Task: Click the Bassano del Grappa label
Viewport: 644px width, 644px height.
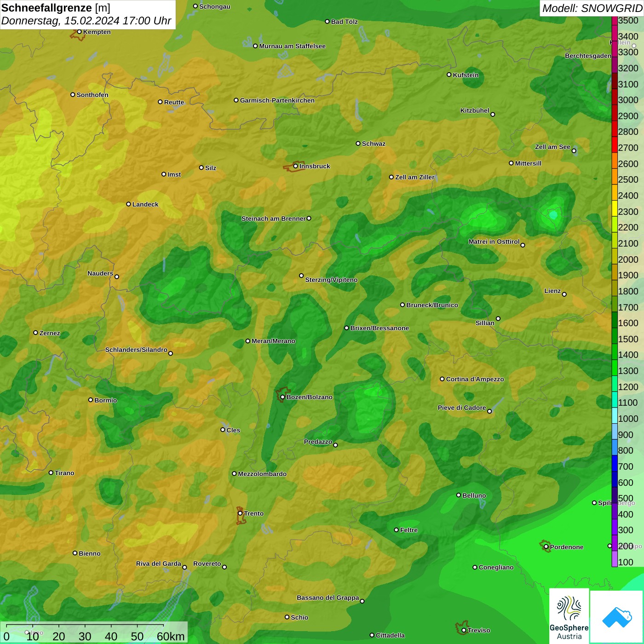Action: click(x=328, y=598)
